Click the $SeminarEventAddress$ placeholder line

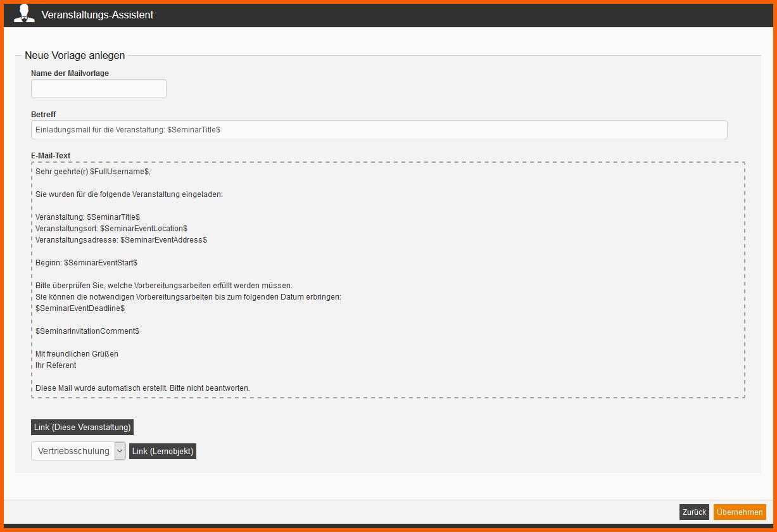point(121,240)
